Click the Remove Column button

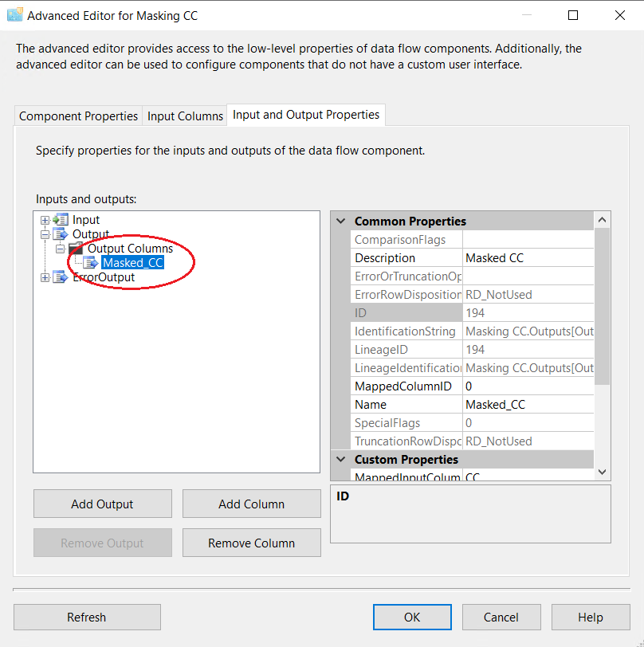[251, 543]
